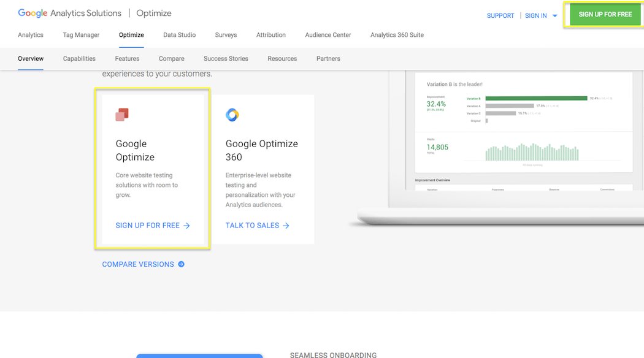This screenshot has width=644, height=358.
Task: Open the Tag Manager product tab
Action: tap(81, 35)
